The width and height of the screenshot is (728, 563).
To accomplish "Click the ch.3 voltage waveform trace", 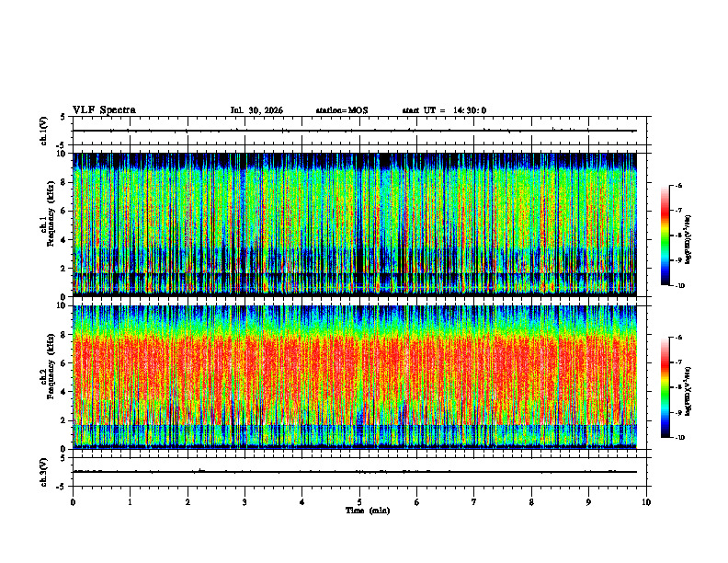I will [x=354, y=472].
